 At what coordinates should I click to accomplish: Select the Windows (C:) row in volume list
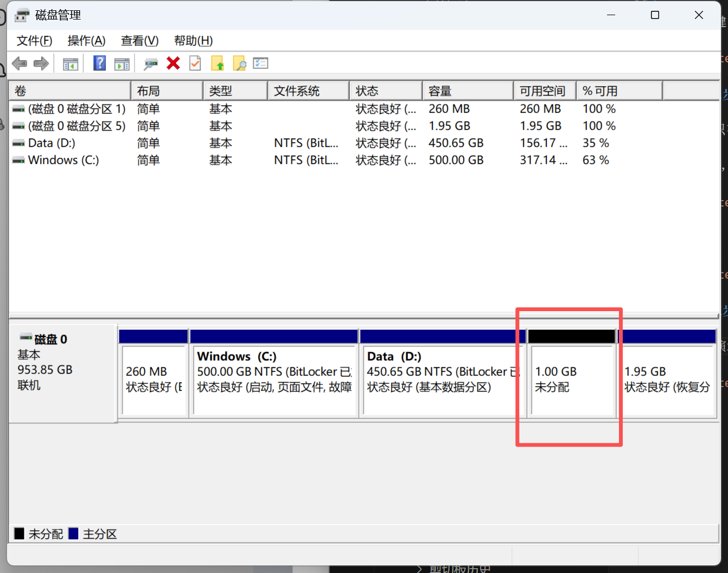63,160
